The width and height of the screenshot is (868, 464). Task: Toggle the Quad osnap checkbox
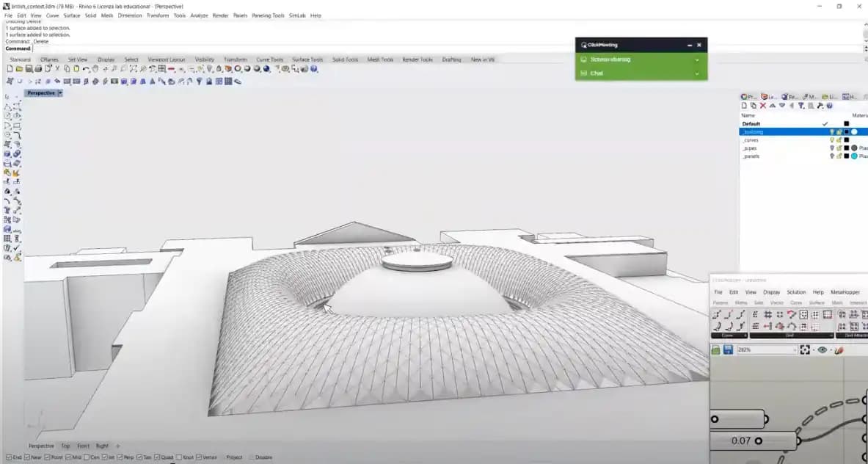coord(157,457)
